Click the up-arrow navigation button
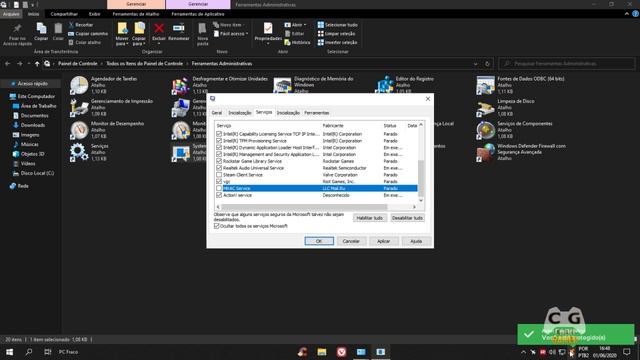This screenshot has width=640, height=360. (37, 64)
